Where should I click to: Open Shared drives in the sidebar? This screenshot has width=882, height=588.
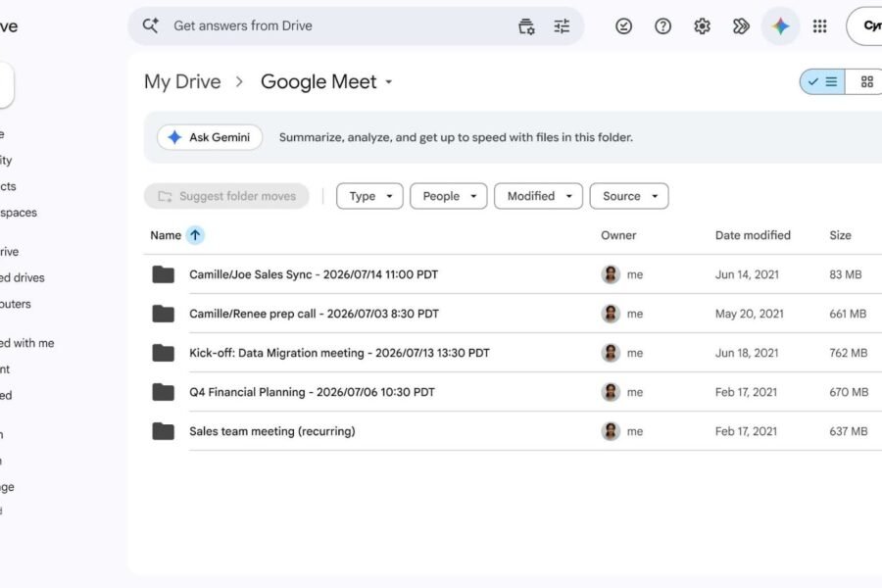[23, 277]
